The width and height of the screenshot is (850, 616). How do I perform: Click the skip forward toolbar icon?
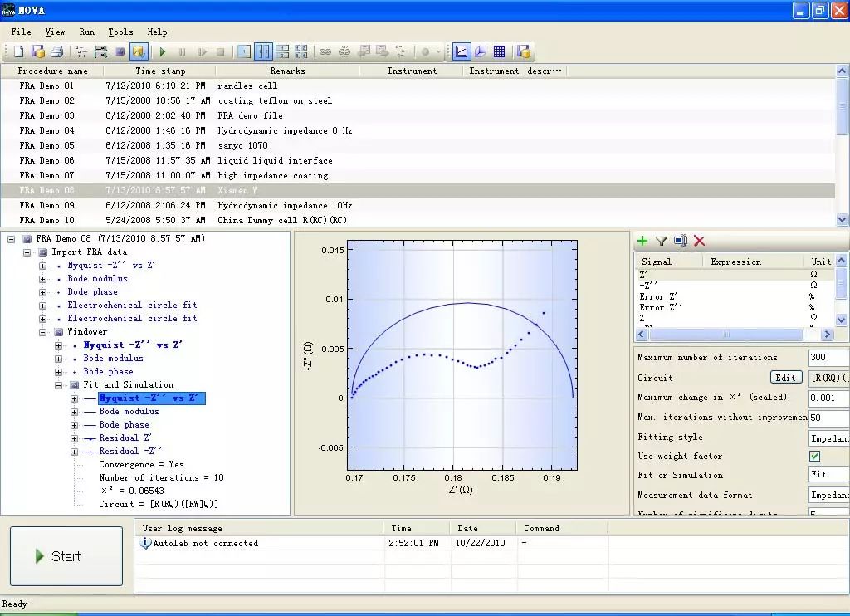click(x=202, y=51)
